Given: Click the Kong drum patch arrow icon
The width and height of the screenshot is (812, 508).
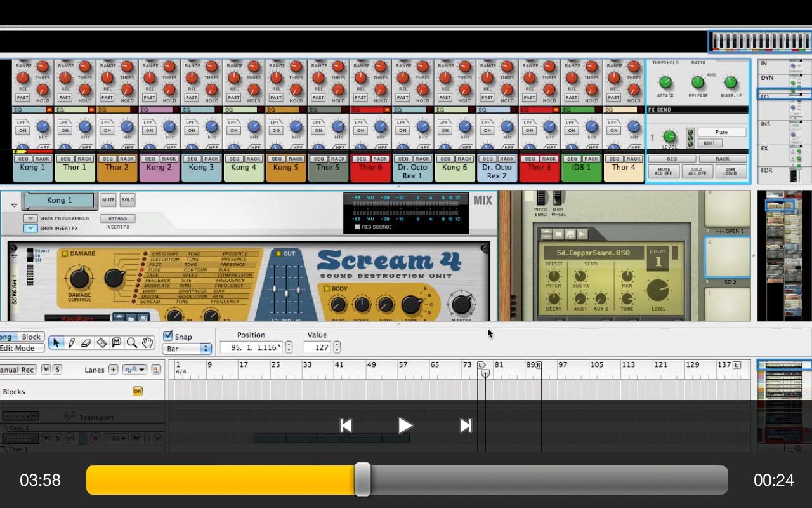Looking at the screenshot, I should [582, 234].
